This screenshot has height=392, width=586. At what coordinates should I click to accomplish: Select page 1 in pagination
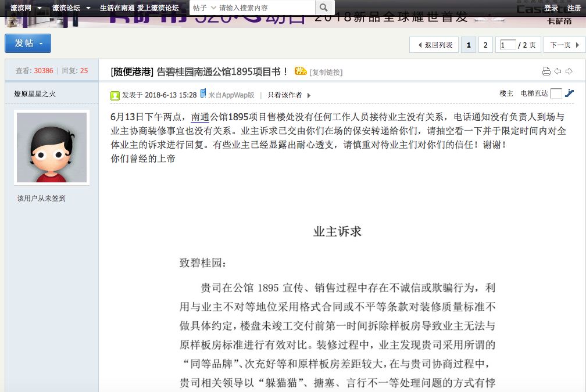pos(469,45)
